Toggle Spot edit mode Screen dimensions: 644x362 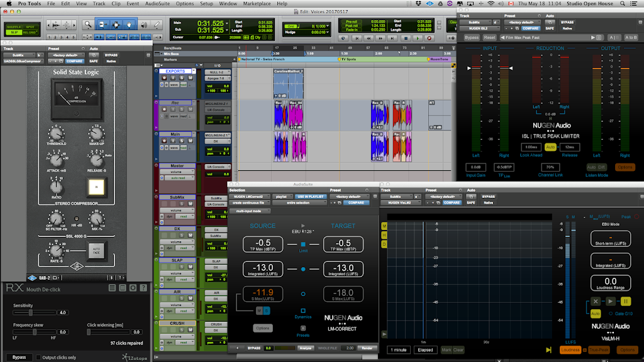tap(30, 27)
